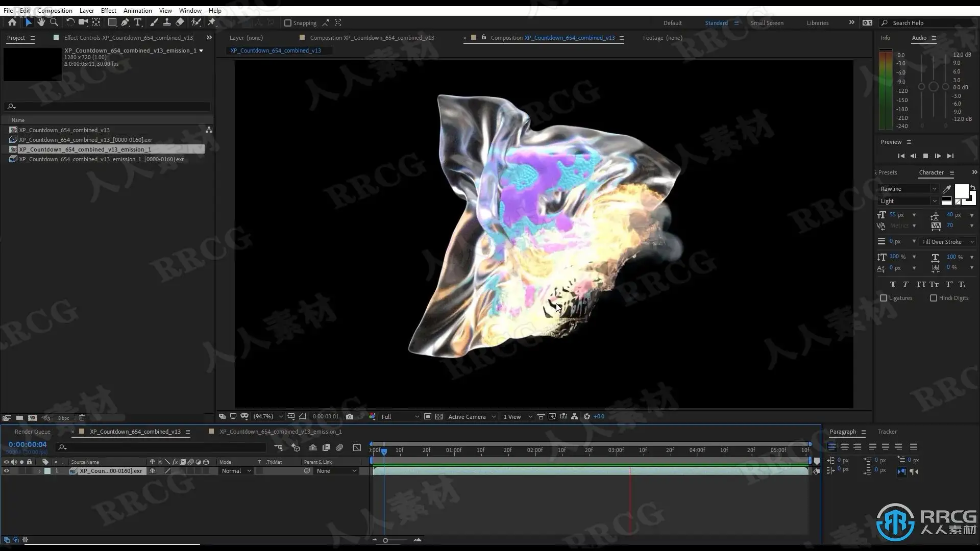Open the Graph Editor icon
The width and height of the screenshot is (980, 551).
pos(357,447)
